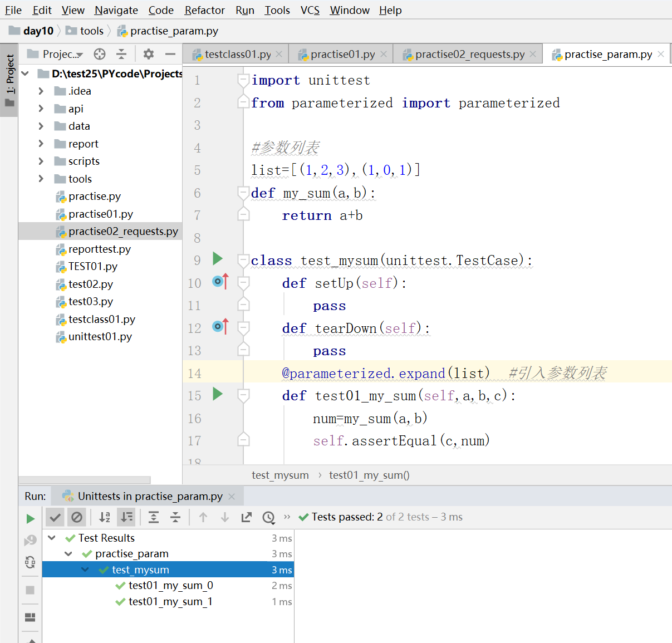Toggle Show Passed tests checkmark button

coord(55,517)
